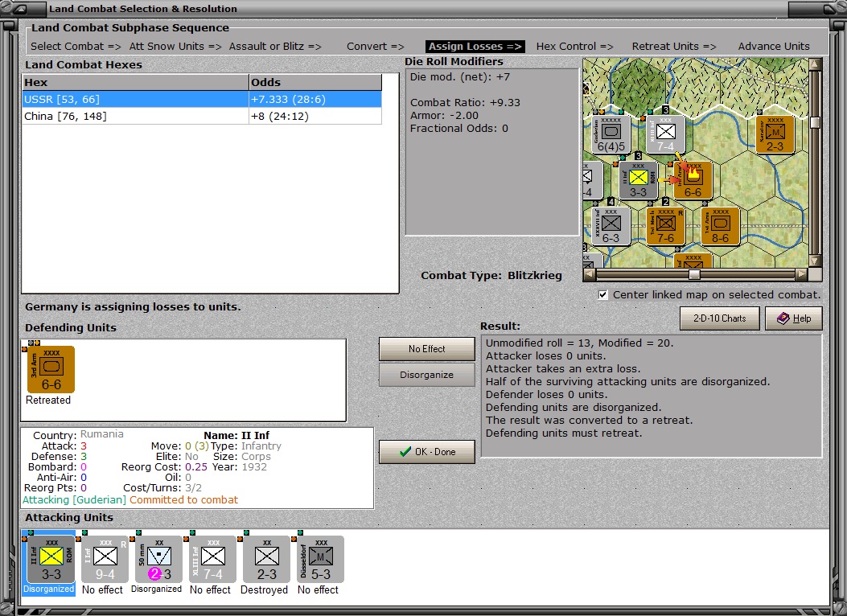Click the Att Snow Units phase step

(x=175, y=47)
